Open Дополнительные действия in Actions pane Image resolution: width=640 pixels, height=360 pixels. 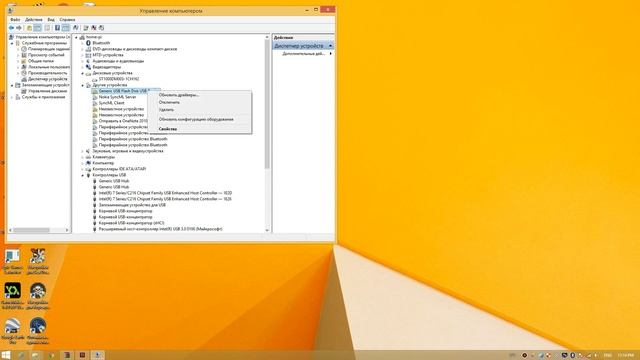point(304,53)
